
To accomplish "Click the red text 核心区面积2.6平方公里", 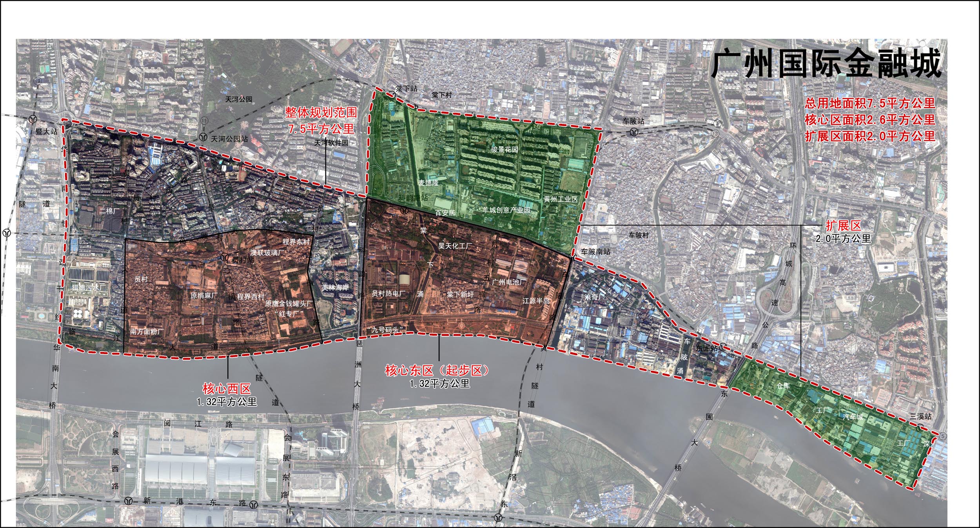I will [870, 120].
